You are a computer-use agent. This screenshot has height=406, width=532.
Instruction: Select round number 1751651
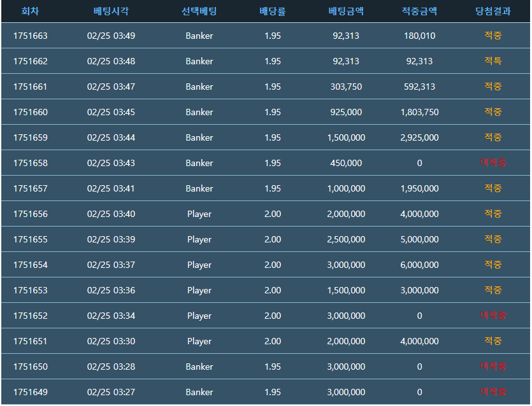31,341
